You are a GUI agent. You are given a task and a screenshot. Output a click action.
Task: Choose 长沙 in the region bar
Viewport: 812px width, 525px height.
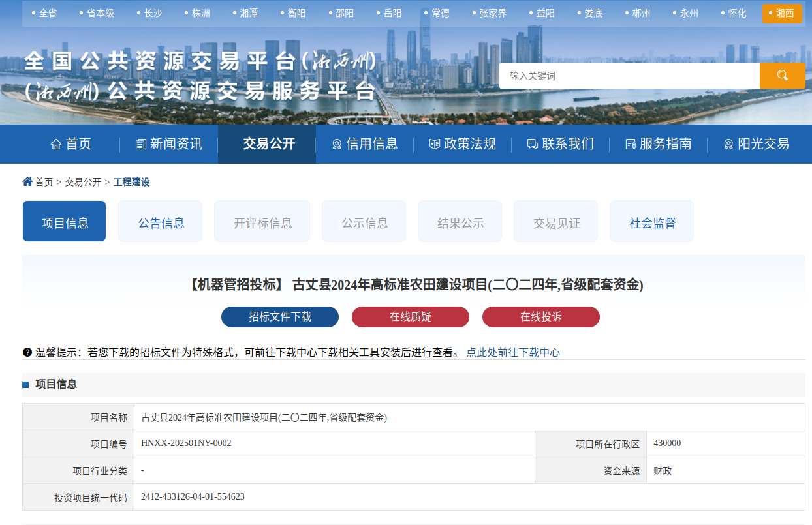click(x=153, y=13)
